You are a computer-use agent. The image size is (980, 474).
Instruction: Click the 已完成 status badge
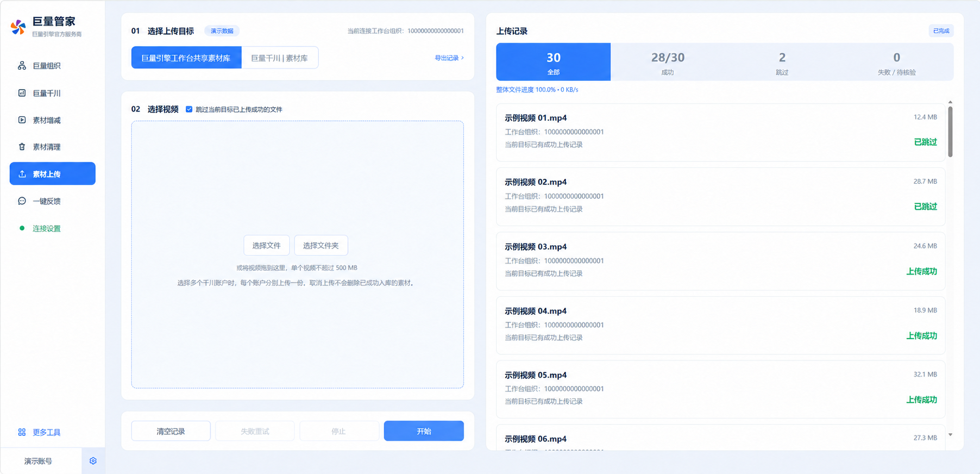[x=941, y=31]
